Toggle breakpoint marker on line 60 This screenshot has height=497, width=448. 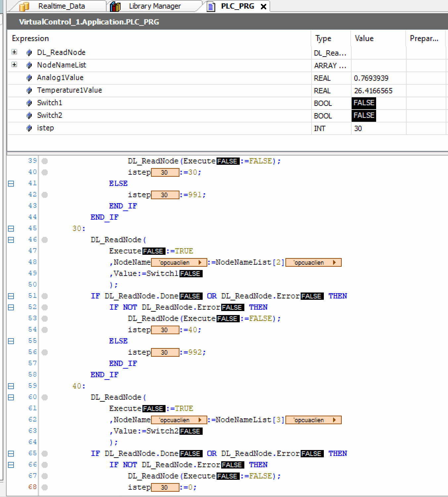(45, 397)
